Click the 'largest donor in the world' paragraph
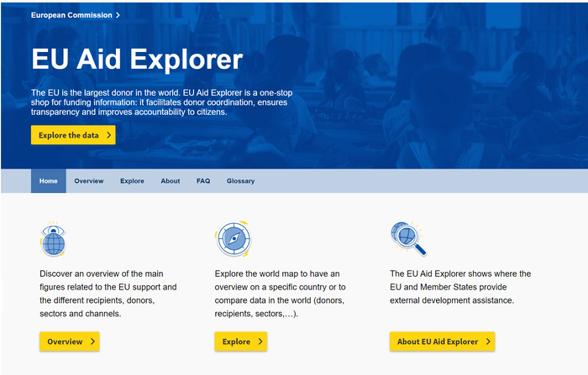This screenshot has height=375, width=588. [x=161, y=102]
